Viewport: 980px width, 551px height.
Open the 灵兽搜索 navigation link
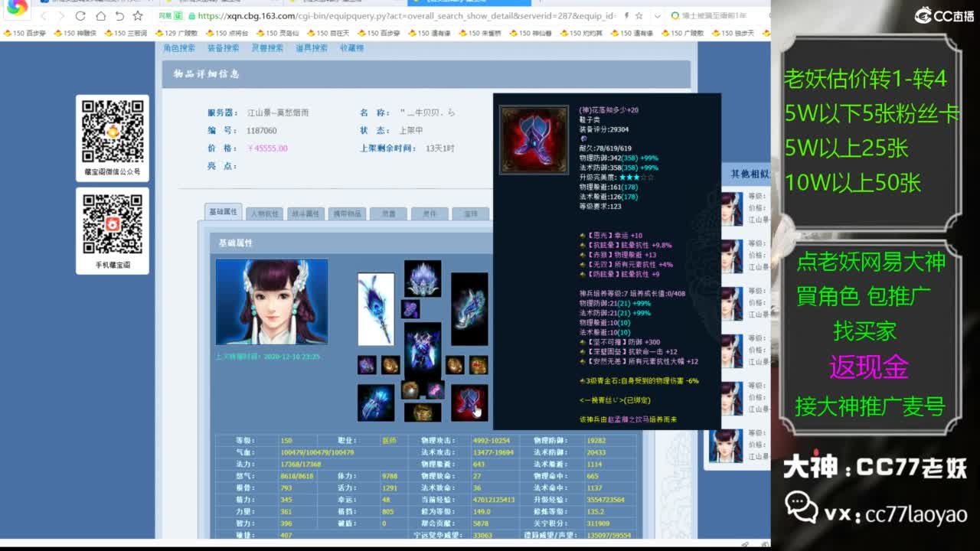pos(268,48)
